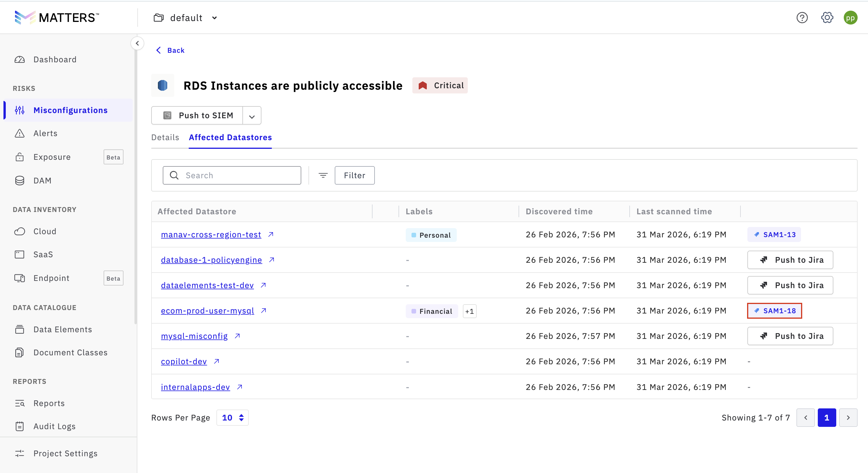Click the filter lines icon
Viewport: 868px width, 473px height.
pos(323,175)
